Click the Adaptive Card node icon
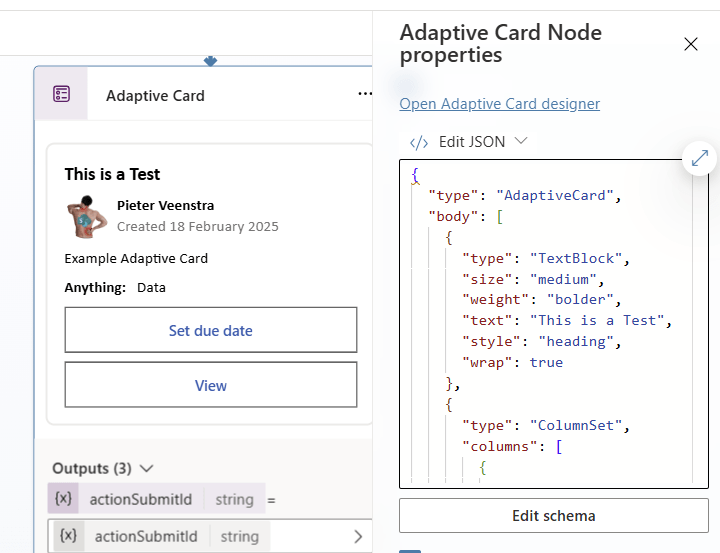This screenshot has width=720, height=553. tap(61, 94)
